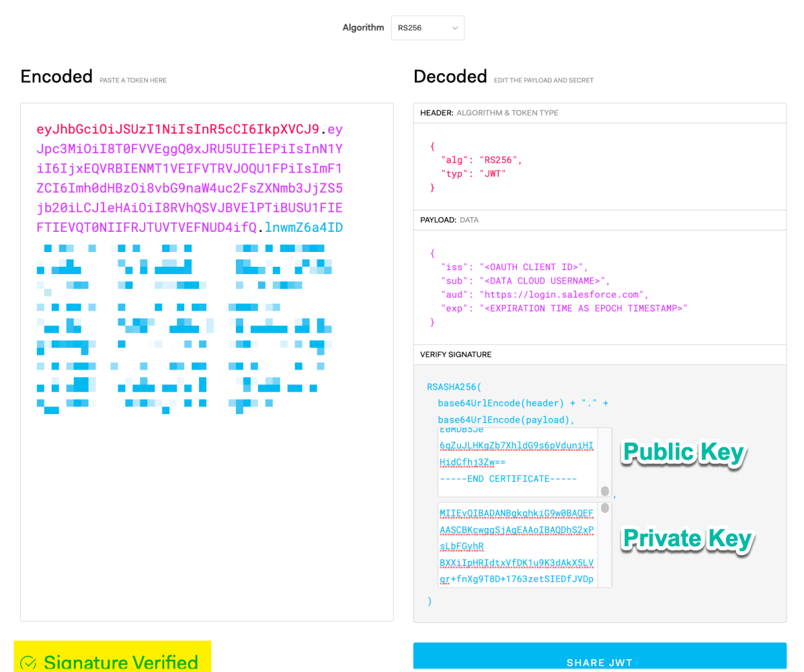Image resolution: width=804 pixels, height=672 pixels.
Task: Click the END CERTIFICATE line in public key
Action: (508, 478)
